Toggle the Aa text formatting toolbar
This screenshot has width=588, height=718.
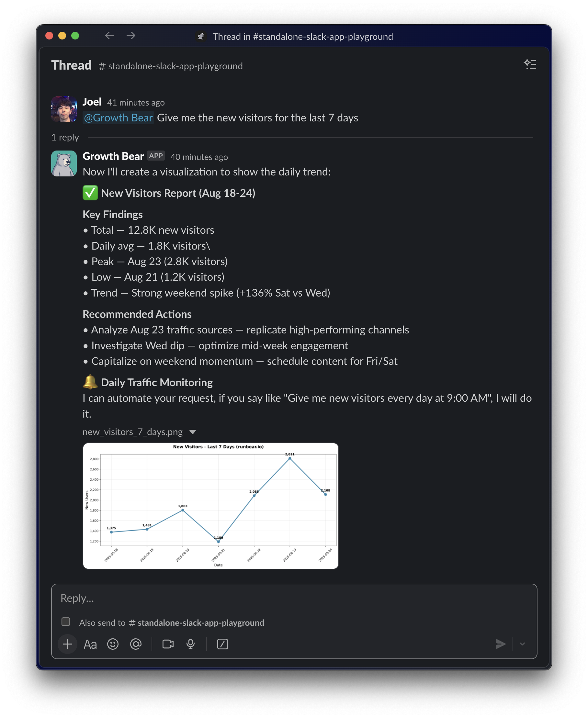(x=90, y=644)
